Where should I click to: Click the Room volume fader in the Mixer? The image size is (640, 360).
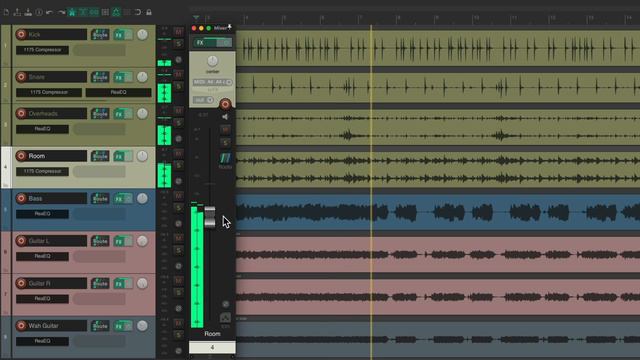point(210,216)
